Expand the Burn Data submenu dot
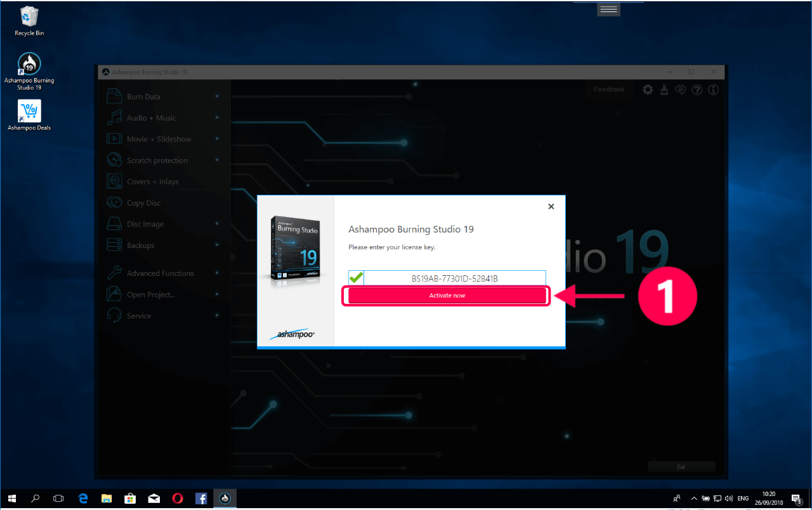The width and height of the screenshot is (812, 510). pos(217,96)
